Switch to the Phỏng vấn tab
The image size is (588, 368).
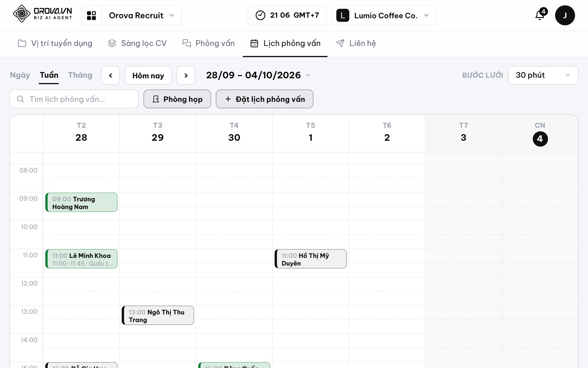pyautogui.click(x=208, y=43)
